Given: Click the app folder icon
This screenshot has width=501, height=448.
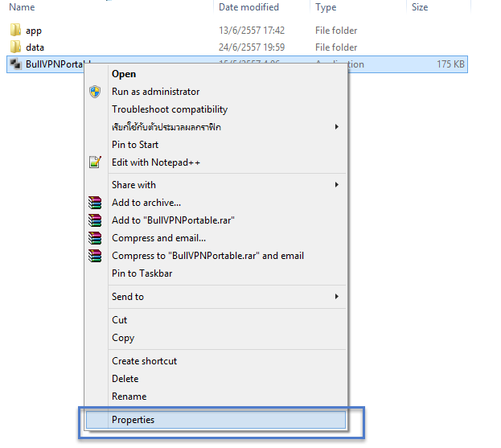Looking at the screenshot, I should click(15, 30).
